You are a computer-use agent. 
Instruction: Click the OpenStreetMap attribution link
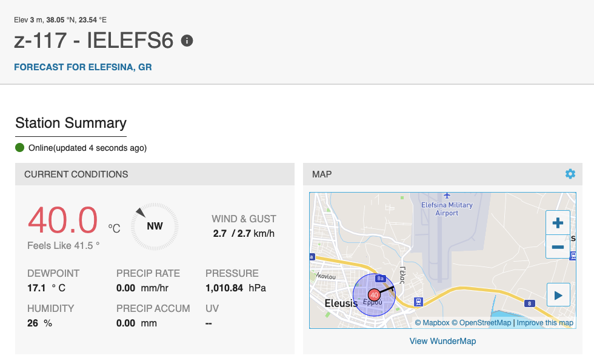coord(481,323)
